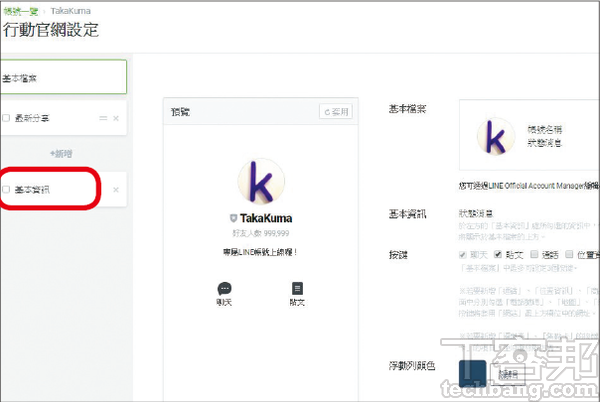The image size is (600, 402).
Task: Open the LINE Official Account Manager link
Action: 536,186
